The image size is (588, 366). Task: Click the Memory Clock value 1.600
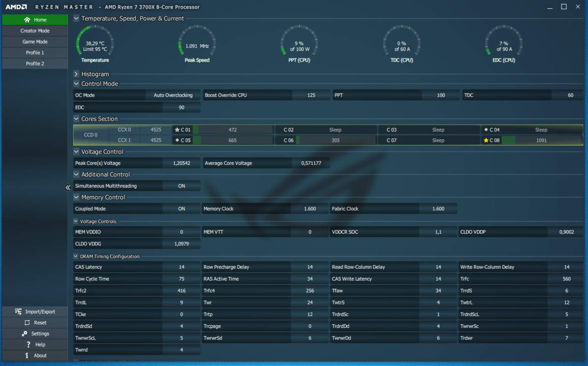tap(310, 209)
